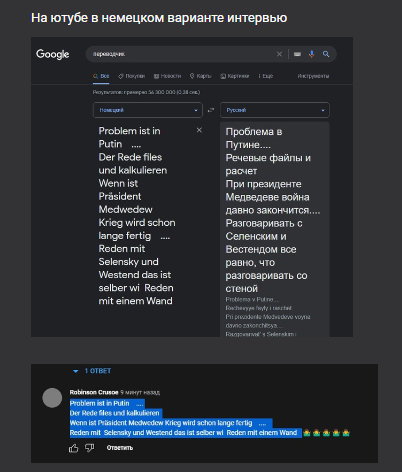Image resolution: width=402 pixels, height=472 pixels.
Task: Click the highlighted line Der Rede files und kalkulieren
Action: 115,413
